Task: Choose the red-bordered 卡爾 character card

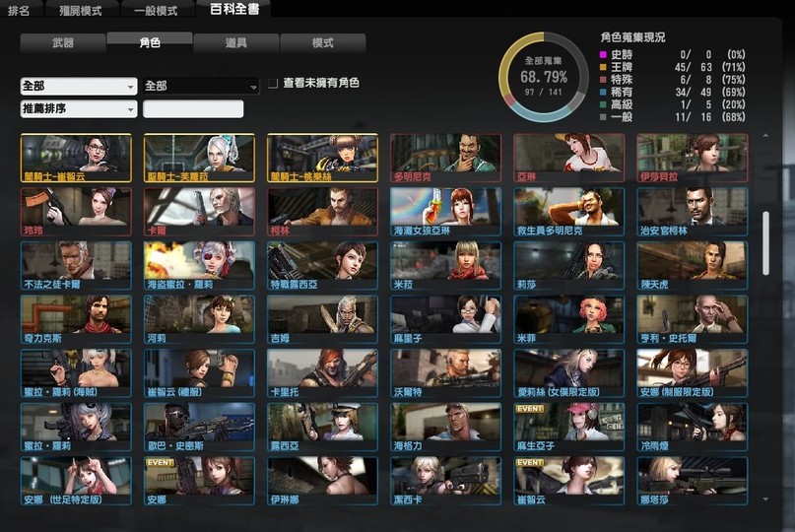Action: coord(199,212)
